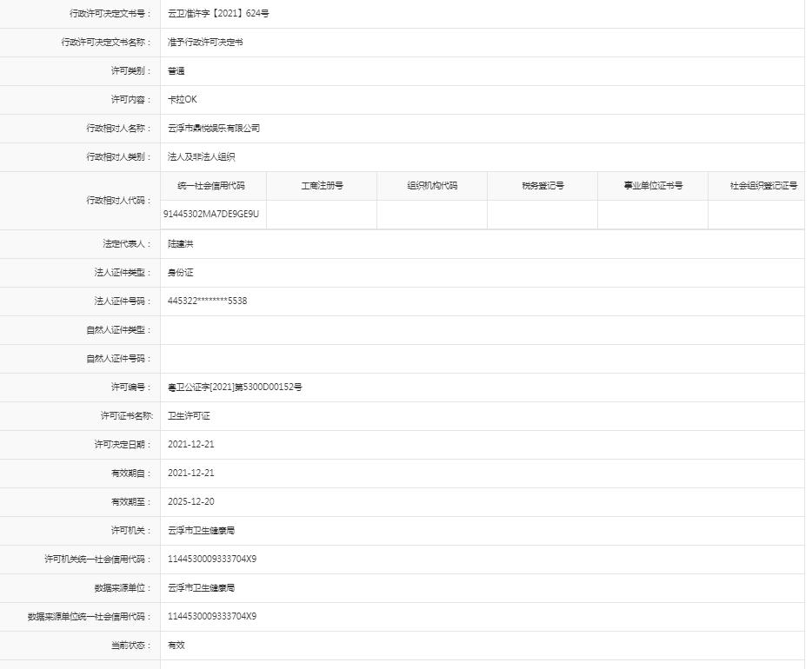Click the 统一社会信用代码 column header

click(x=211, y=186)
